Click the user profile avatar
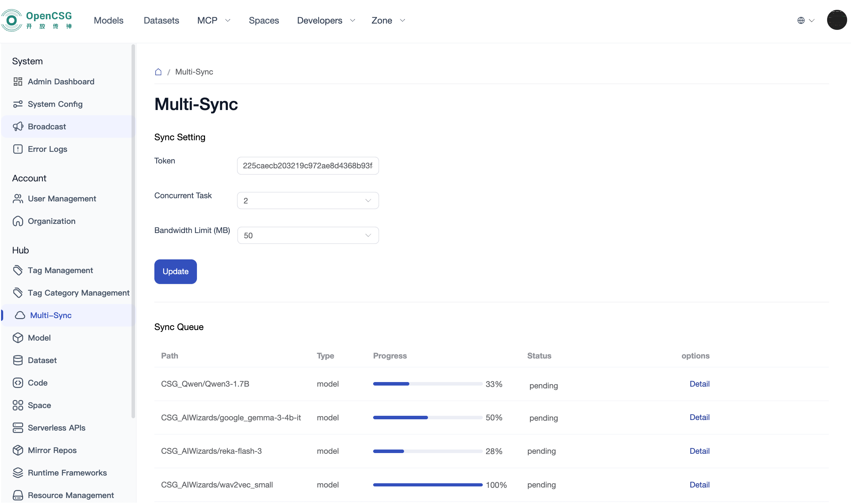Viewport: 851px width, 504px height. click(x=837, y=20)
